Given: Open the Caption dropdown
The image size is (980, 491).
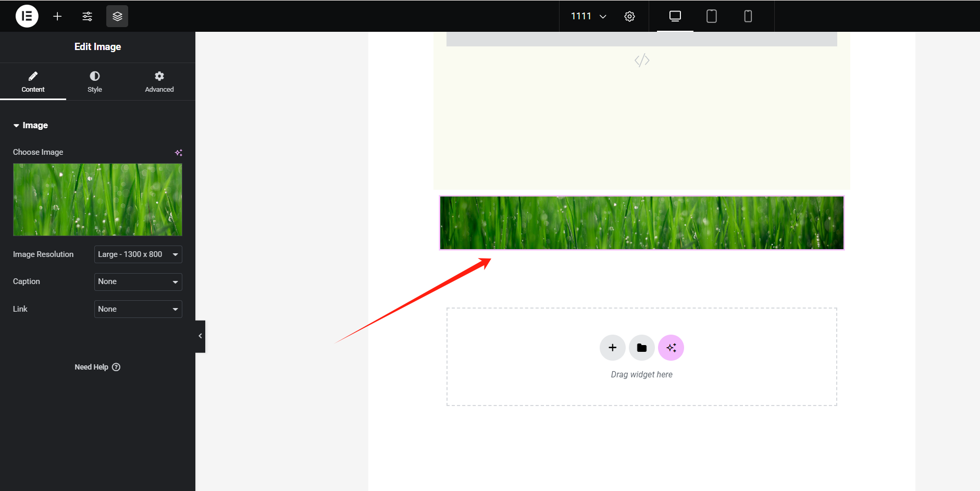Looking at the screenshot, I should (x=138, y=281).
